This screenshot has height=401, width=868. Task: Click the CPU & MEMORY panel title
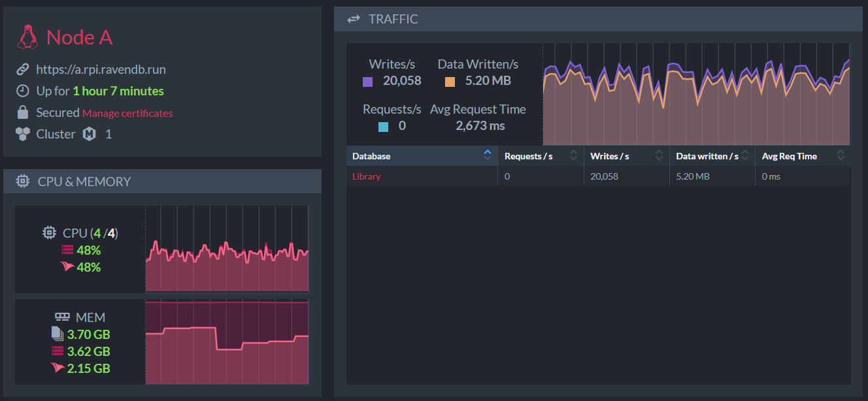point(84,182)
